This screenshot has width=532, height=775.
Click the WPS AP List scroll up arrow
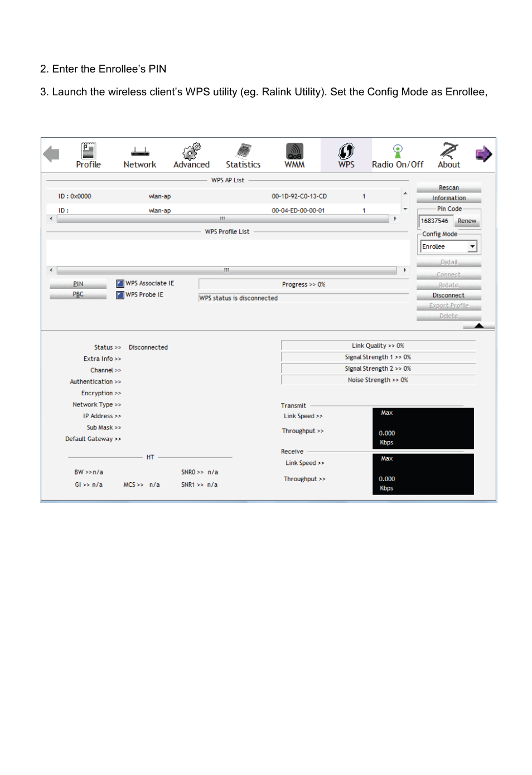pyautogui.click(x=405, y=193)
